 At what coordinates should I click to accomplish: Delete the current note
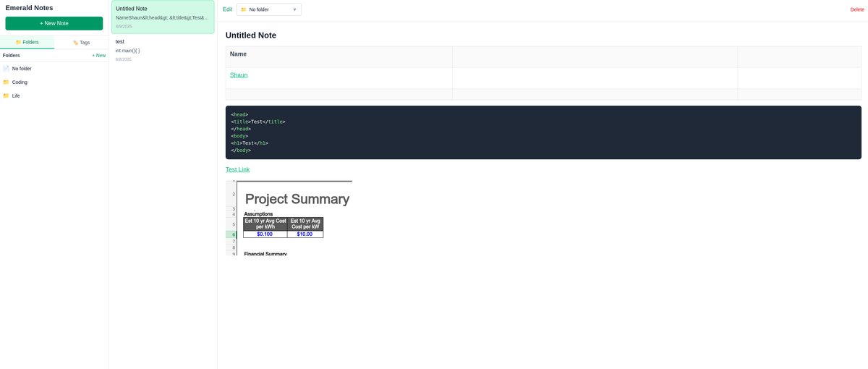857,9
